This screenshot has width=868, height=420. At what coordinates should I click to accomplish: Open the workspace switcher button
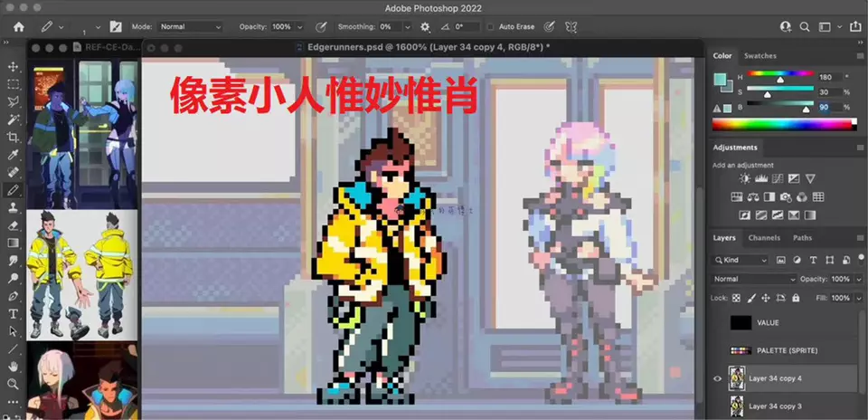825,26
